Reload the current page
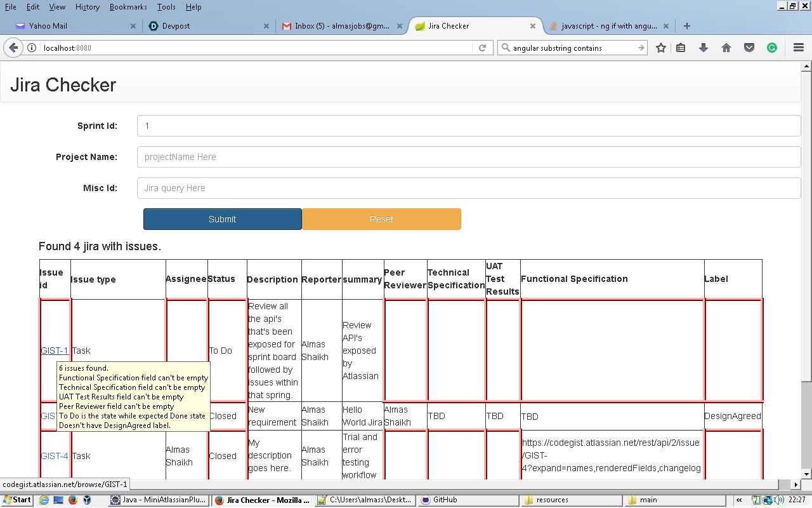The width and height of the screenshot is (812, 508). point(482,48)
